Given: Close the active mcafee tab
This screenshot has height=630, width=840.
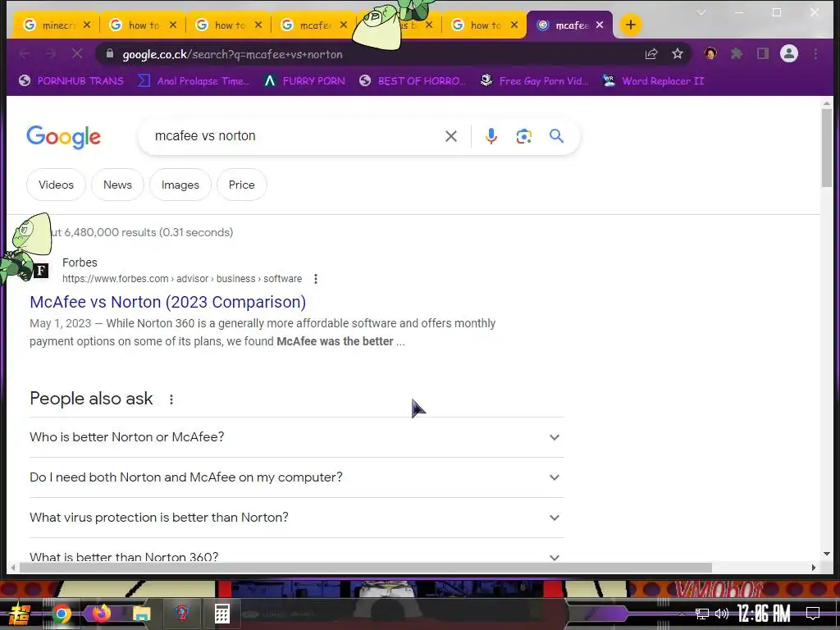Looking at the screenshot, I should (600, 25).
